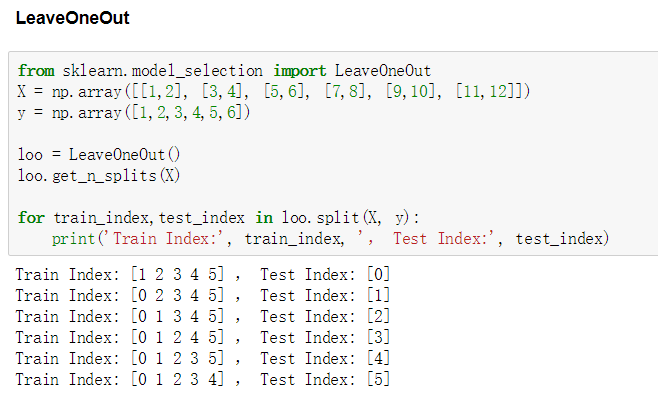This screenshot has width=658, height=405.
Task: Click the output line with Test Index [4]
Action: 203,358
